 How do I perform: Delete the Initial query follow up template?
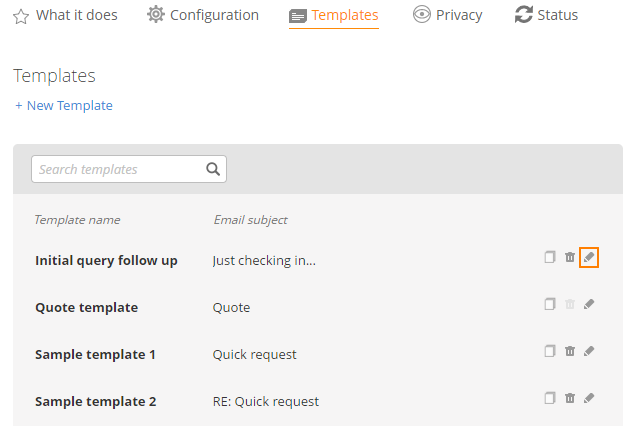point(570,257)
